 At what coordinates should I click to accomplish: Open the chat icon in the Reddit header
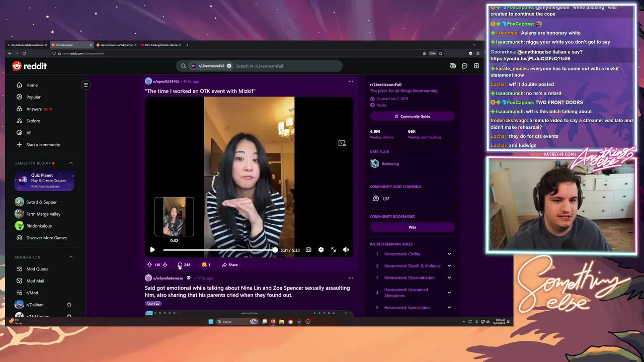pyautogui.click(x=464, y=66)
